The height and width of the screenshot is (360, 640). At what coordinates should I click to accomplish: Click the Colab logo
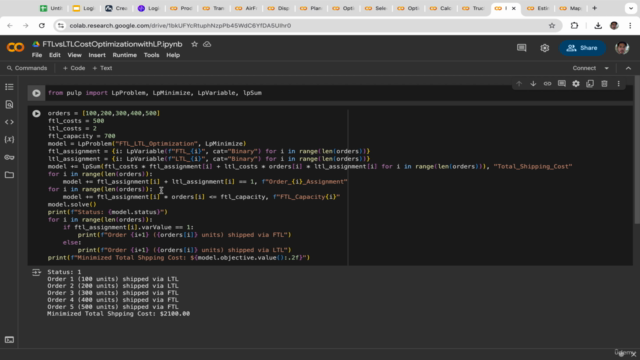[x=15, y=47]
